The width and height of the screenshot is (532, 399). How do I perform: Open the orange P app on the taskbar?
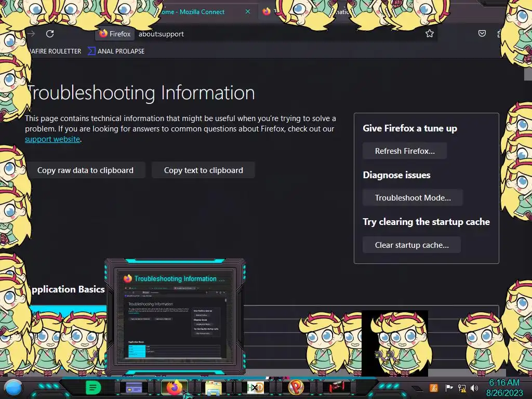pyautogui.click(x=296, y=388)
